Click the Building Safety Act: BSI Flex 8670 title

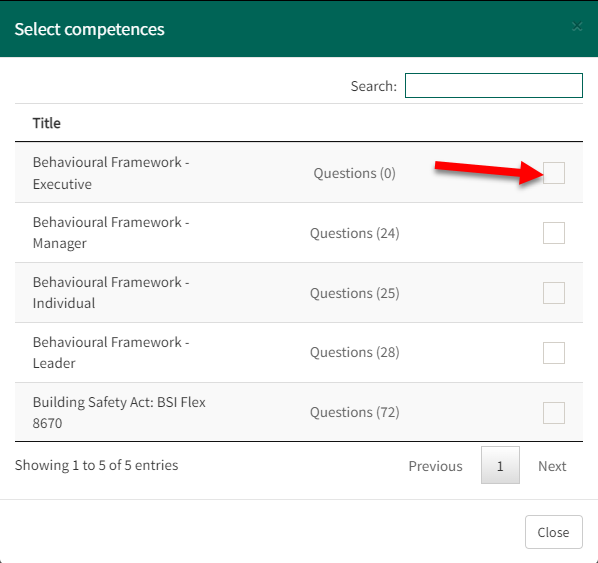pyautogui.click(x=119, y=412)
